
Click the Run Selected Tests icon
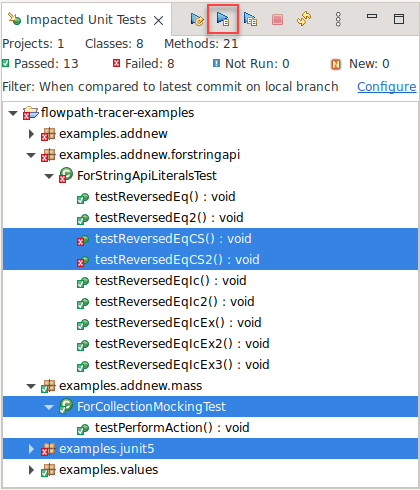[223, 19]
